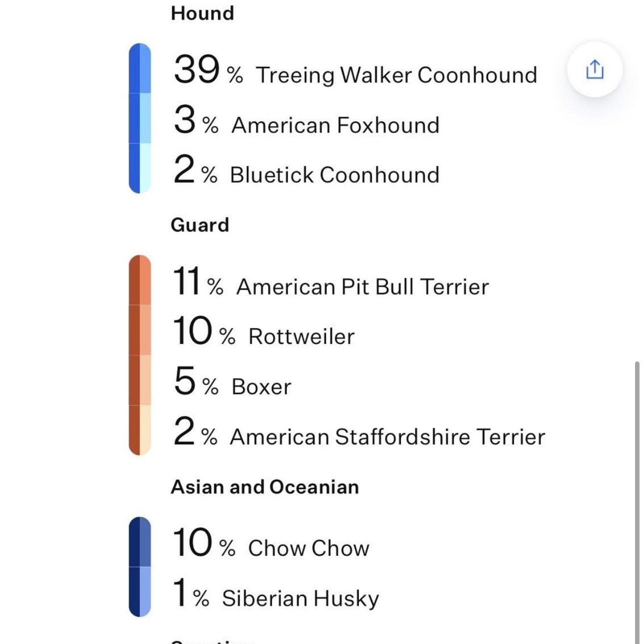
Task: Open the Chow Chow breed entry
Action: click(309, 548)
